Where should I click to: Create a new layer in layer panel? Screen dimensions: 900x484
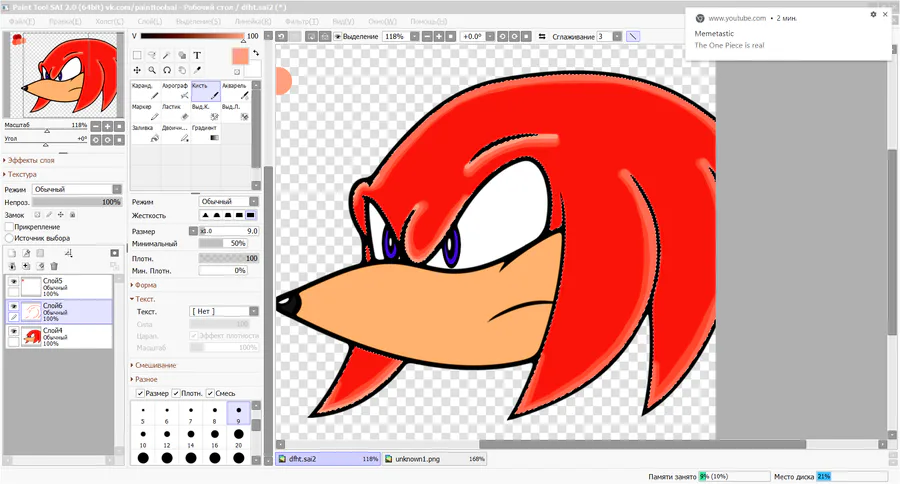12,253
